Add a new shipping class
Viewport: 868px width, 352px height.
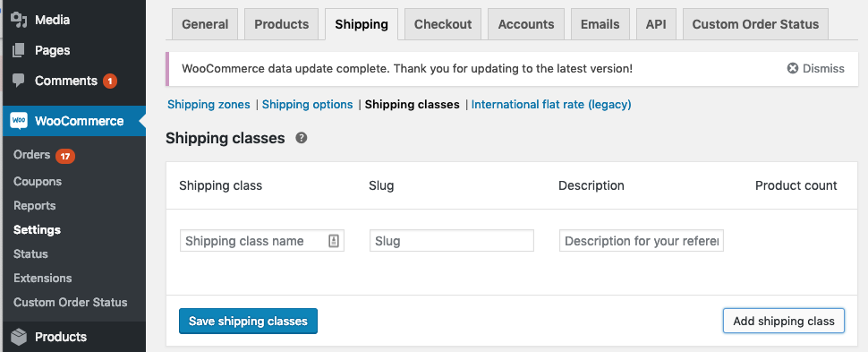783,321
